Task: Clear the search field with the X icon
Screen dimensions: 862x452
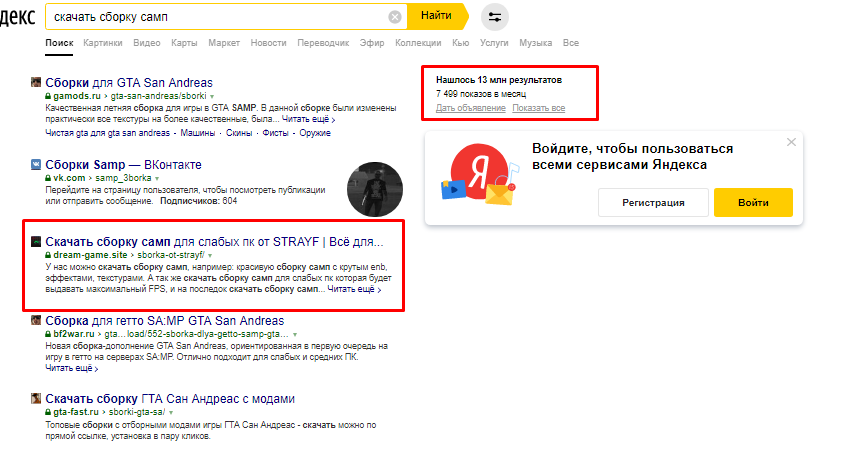Action: (395, 17)
